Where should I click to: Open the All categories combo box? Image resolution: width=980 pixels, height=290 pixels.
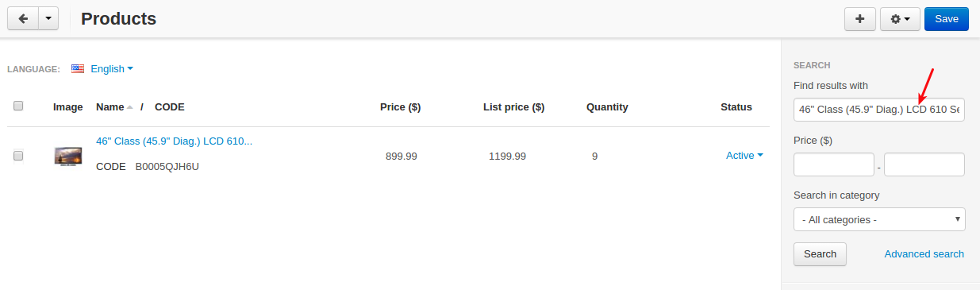(x=879, y=219)
